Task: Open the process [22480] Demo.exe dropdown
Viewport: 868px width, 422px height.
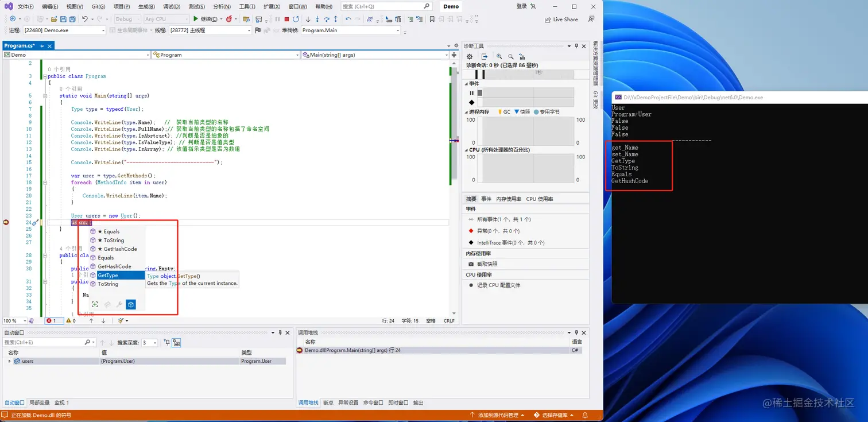Action: pyautogui.click(x=64, y=30)
